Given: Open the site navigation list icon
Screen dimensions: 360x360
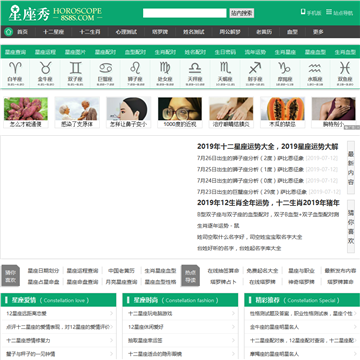Looking at the screenshot, I should [329, 12].
